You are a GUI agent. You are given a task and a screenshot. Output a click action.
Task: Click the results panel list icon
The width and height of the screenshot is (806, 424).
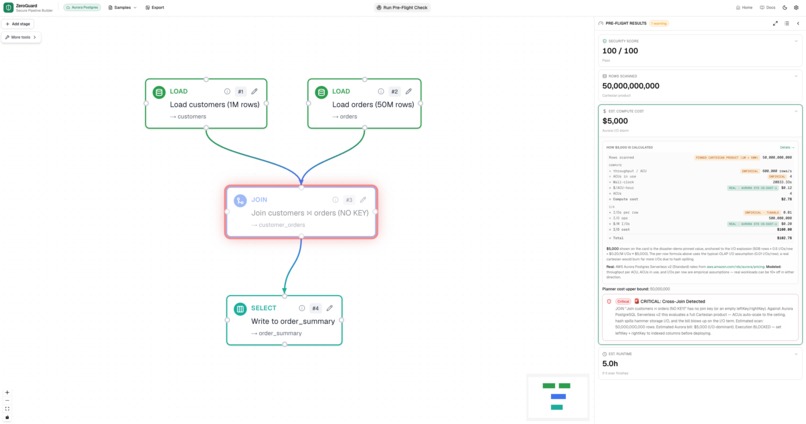786,24
